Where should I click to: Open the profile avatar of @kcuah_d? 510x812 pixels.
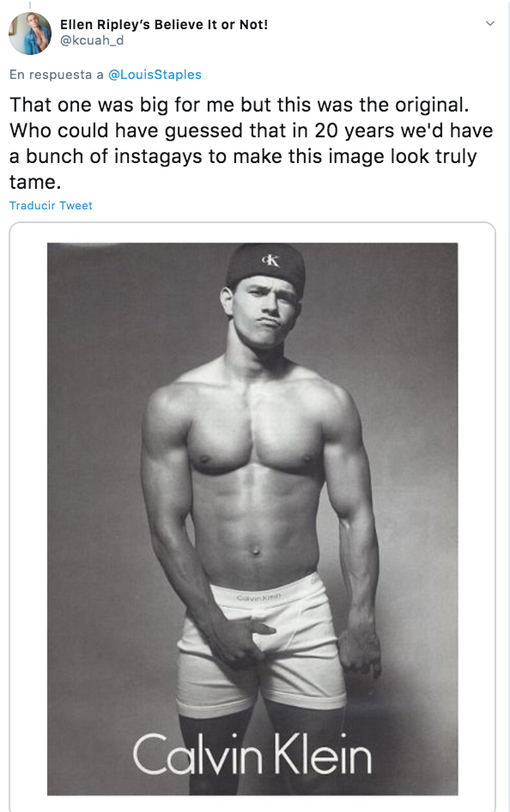(x=30, y=33)
